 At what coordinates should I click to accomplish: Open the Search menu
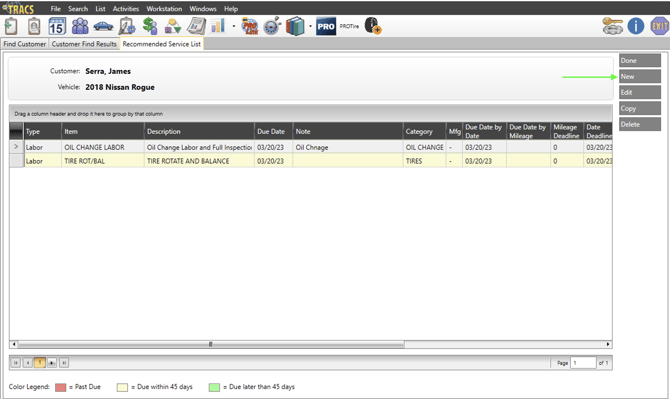[x=78, y=9]
